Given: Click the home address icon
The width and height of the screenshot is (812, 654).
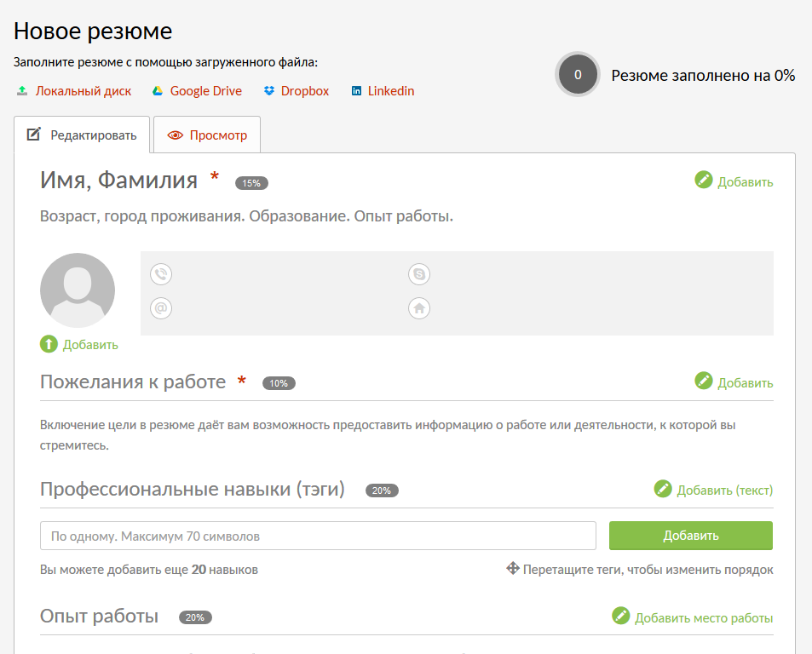Looking at the screenshot, I should point(419,307).
